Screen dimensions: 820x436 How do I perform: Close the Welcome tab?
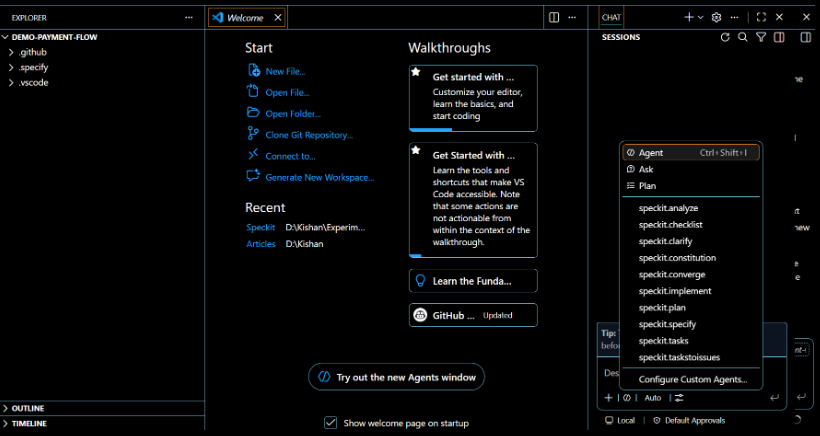278,17
